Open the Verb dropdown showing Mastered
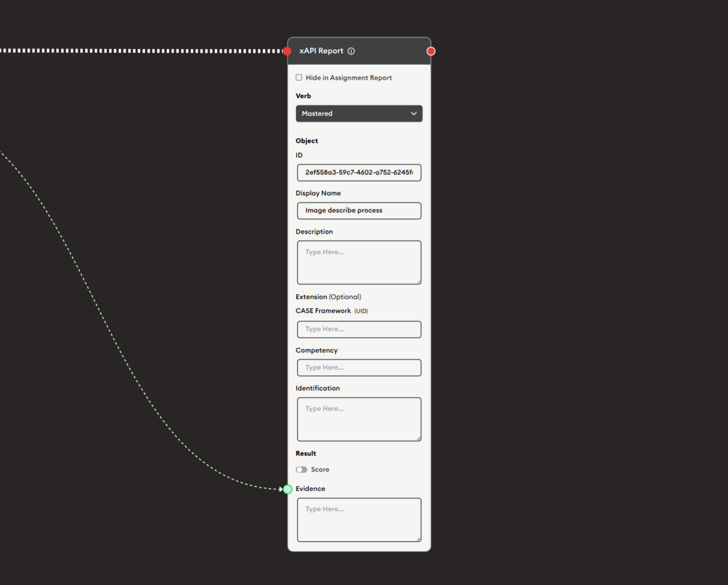 click(x=359, y=113)
